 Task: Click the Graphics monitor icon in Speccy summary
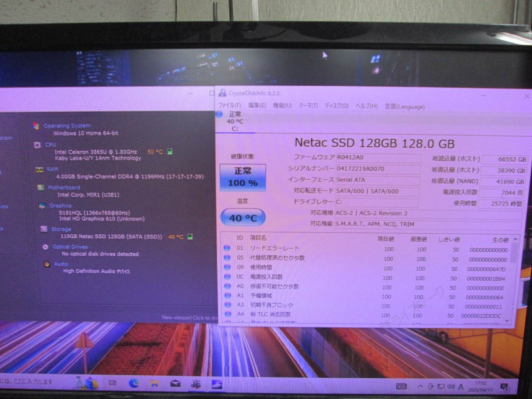click(42, 206)
